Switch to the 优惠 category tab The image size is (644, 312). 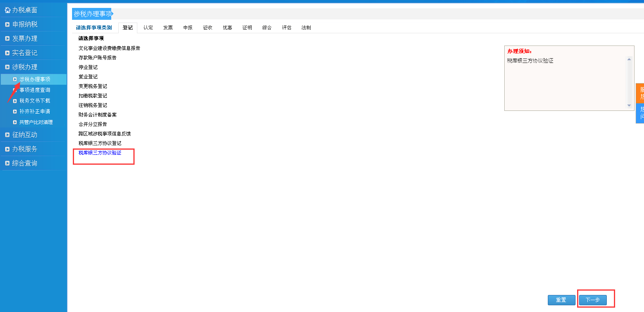pyautogui.click(x=227, y=28)
